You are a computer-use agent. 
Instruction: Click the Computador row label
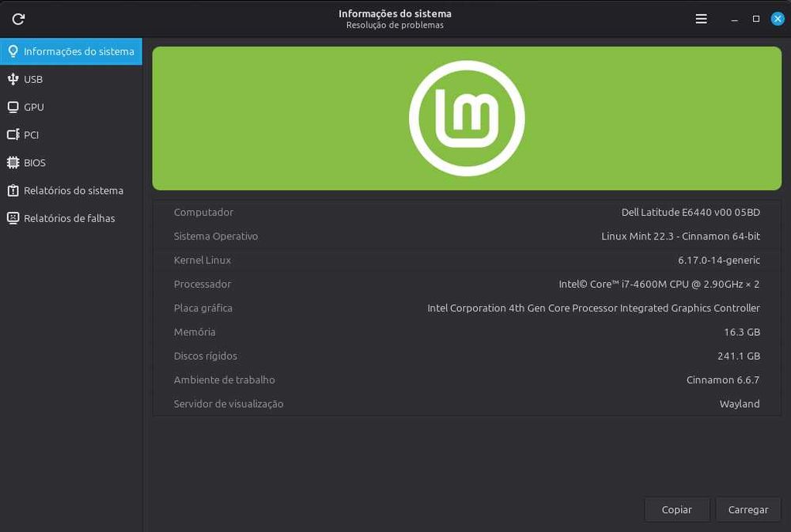[x=203, y=213]
